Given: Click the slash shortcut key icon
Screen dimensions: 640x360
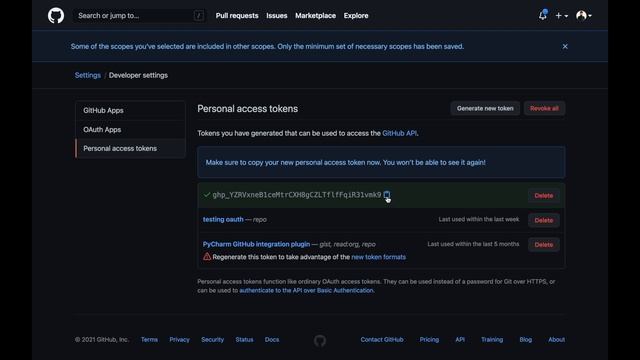Looking at the screenshot, I should [x=199, y=16].
